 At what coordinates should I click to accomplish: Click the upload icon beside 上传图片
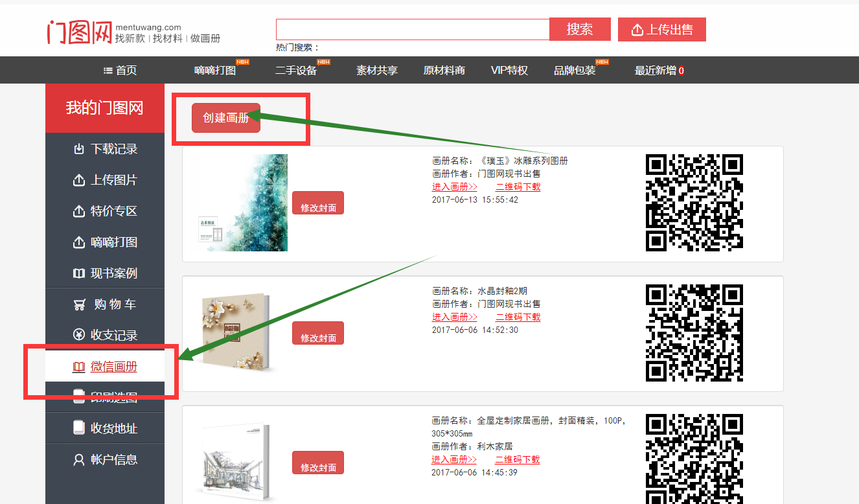point(79,180)
